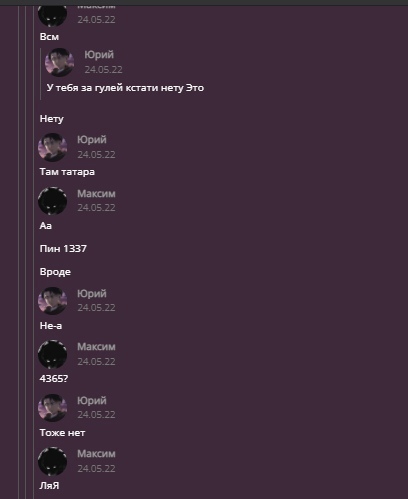
Task: Click Юрий's avatar above 'Там татара'
Action: click(x=53, y=147)
